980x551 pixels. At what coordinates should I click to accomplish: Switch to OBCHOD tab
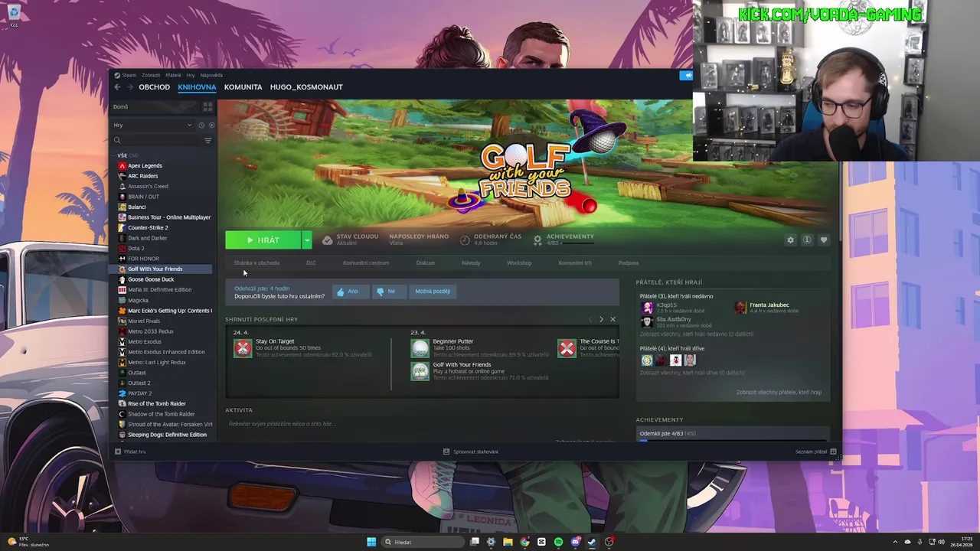155,87
